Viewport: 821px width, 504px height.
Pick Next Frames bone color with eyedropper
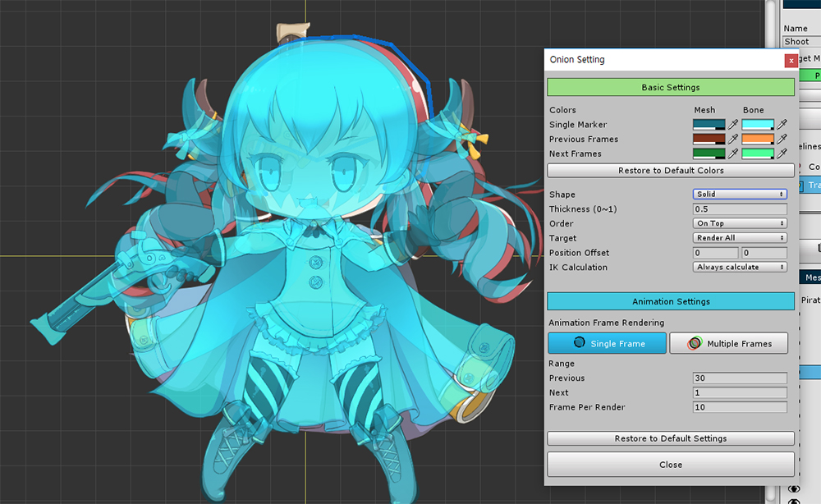point(782,153)
